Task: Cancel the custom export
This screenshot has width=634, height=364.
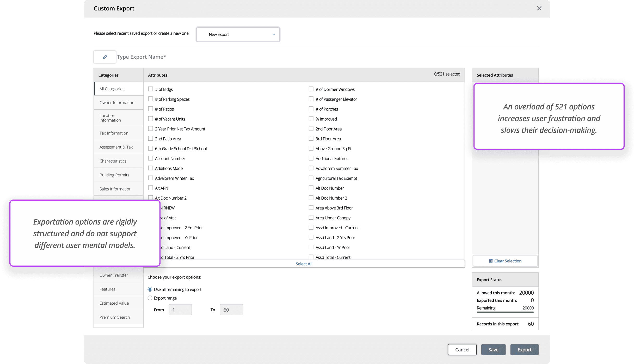Action: pyautogui.click(x=462, y=350)
